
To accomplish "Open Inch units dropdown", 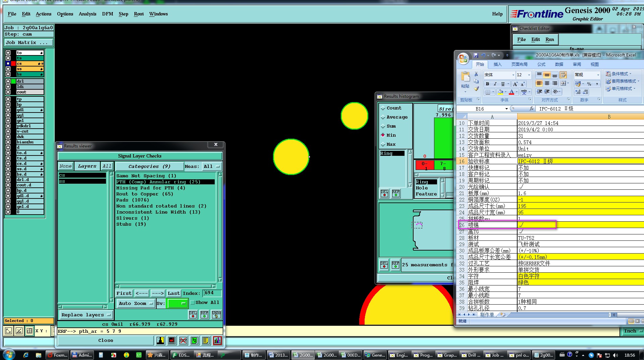I will tap(633, 331).
